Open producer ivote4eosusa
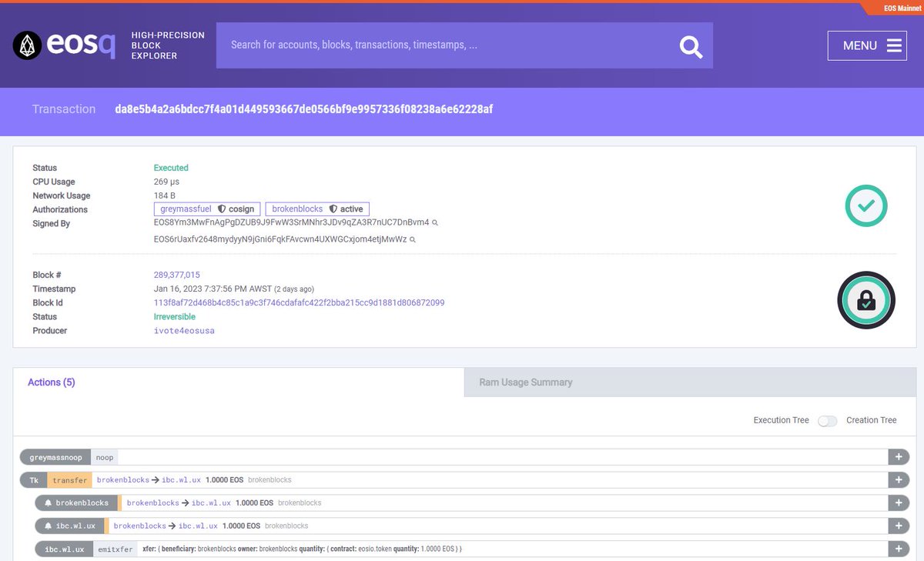Viewport: 924px width, 561px height. click(184, 330)
